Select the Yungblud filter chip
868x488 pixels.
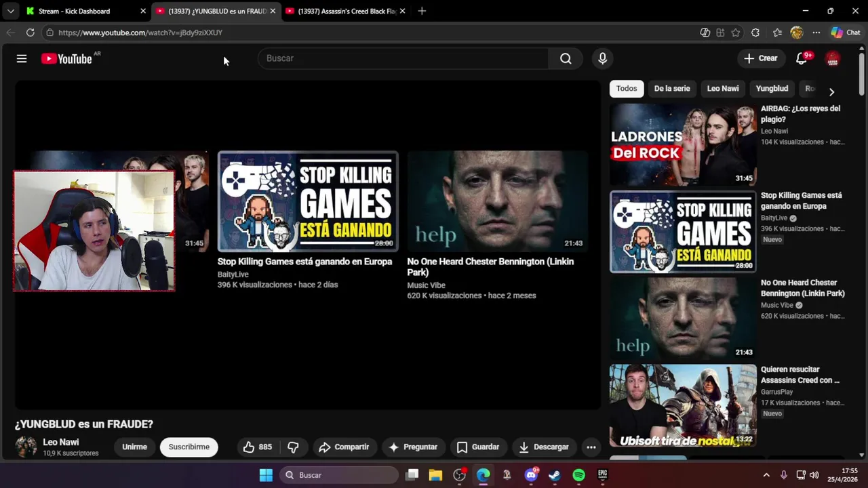pos(772,88)
